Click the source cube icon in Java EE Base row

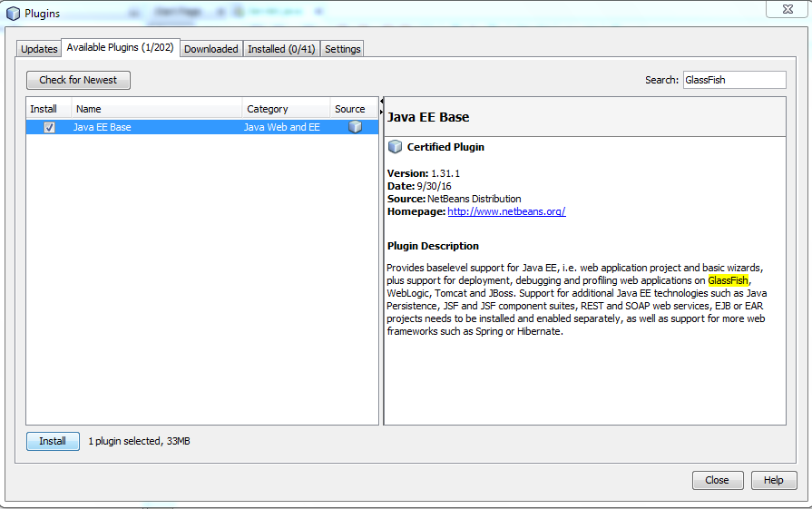pos(356,127)
